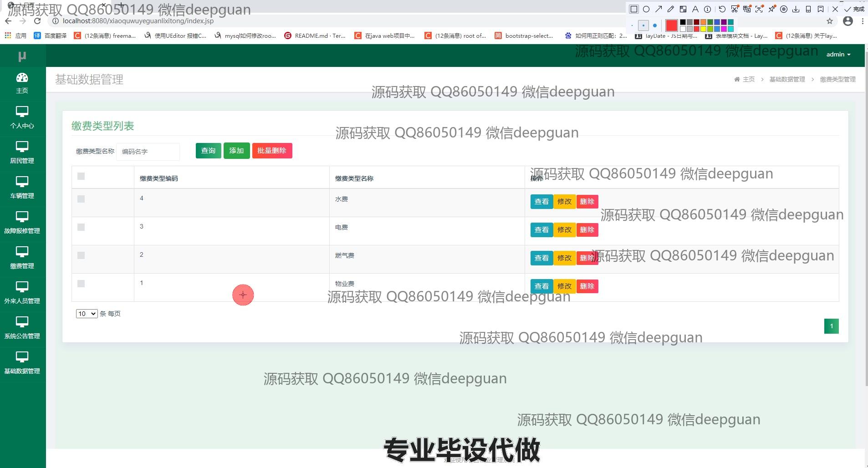Viewport: 868px width, 468px height.
Task: Click 基础数据管理 breadcrumb link
Action: pyautogui.click(x=787, y=79)
